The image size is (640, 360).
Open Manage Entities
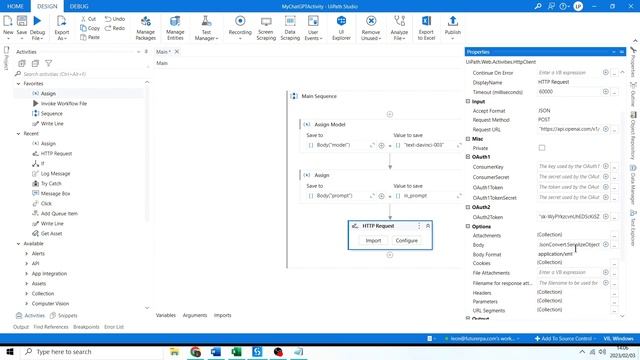[x=175, y=28]
